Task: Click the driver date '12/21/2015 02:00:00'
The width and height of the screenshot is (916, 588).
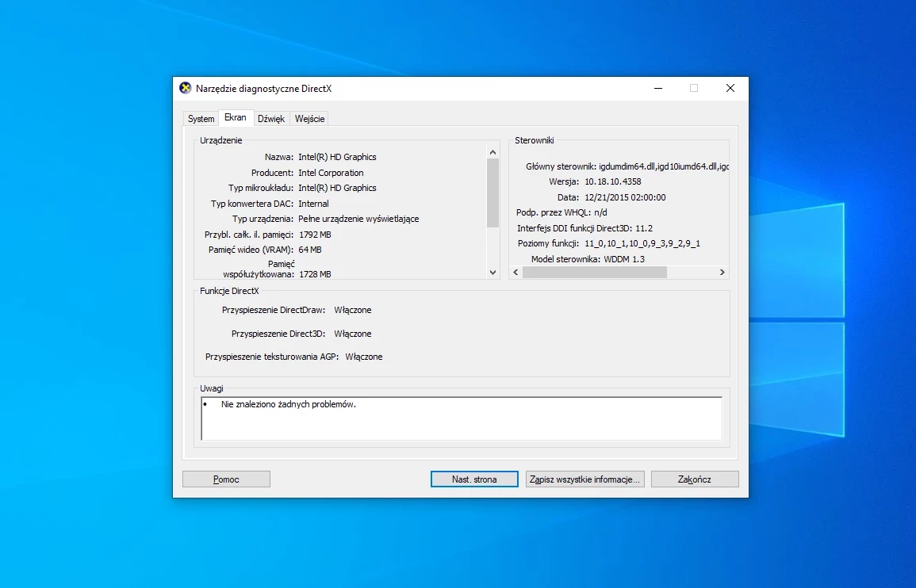Action: 625,197
